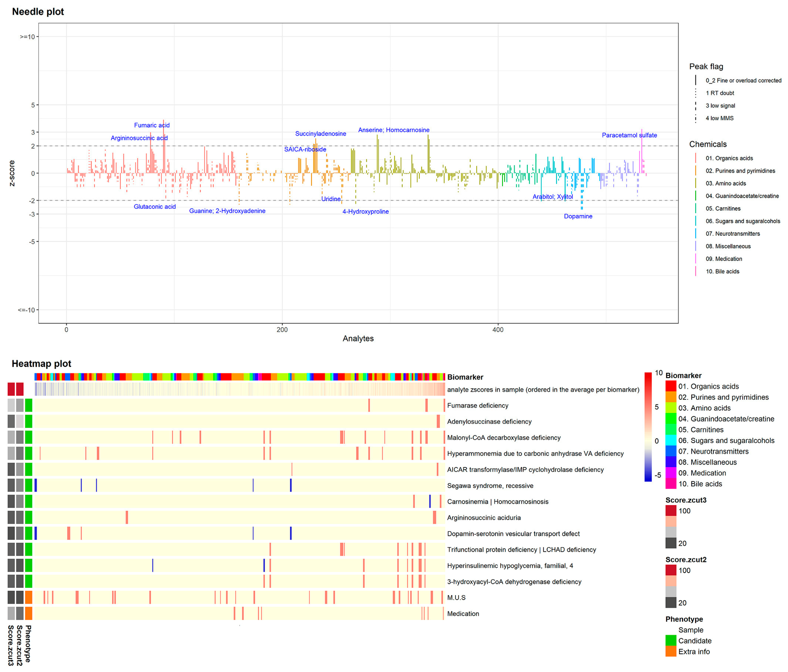Select the M.U.S heatmap row label
Image resolution: width=788 pixels, height=672 pixels.
tap(456, 597)
